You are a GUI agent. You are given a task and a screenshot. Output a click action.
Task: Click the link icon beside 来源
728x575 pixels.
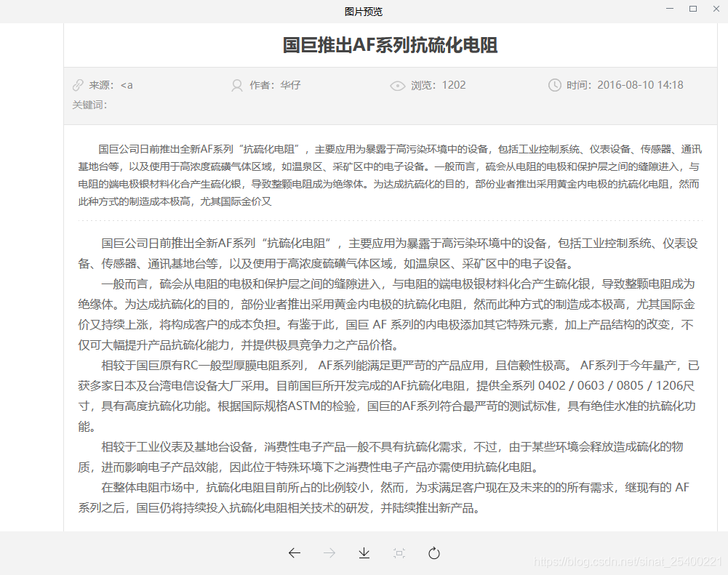pyautogui.click(x=78, y=85)
